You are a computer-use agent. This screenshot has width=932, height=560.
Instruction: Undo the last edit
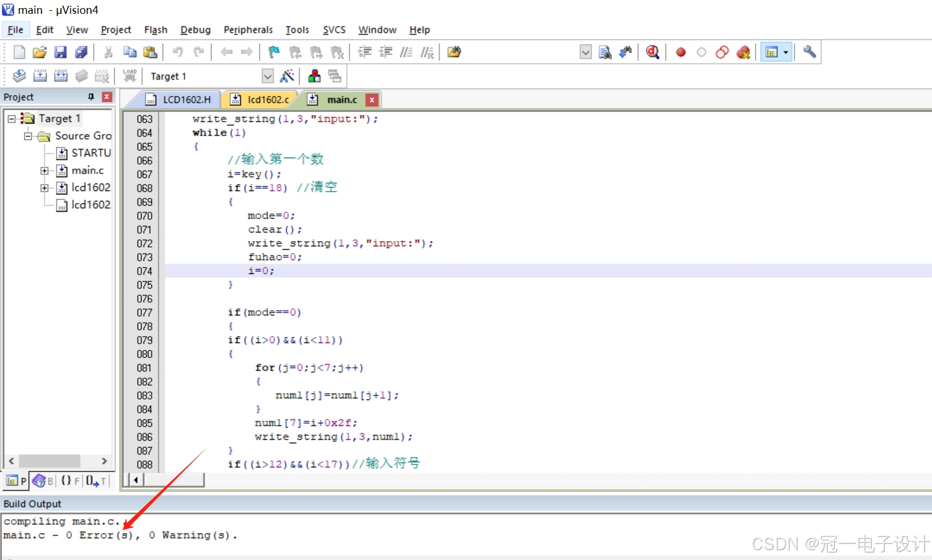click(x=178, y=52)
